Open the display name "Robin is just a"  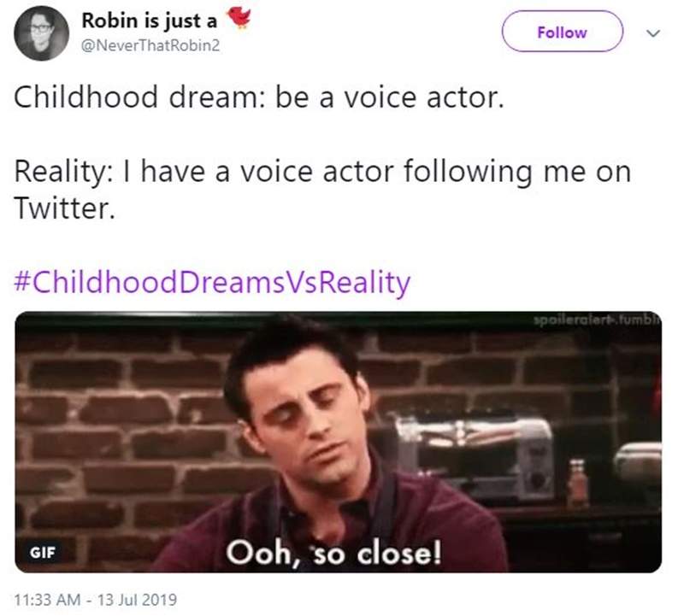149,21
